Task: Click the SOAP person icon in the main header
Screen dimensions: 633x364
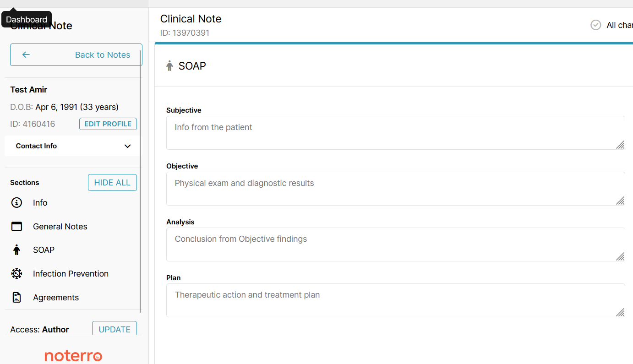Action: point(169,65)
